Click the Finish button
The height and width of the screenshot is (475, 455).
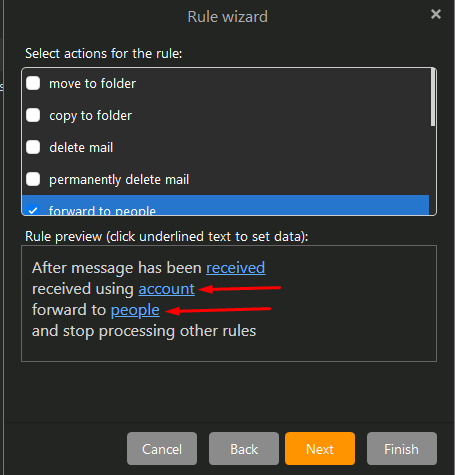[402, 449]
